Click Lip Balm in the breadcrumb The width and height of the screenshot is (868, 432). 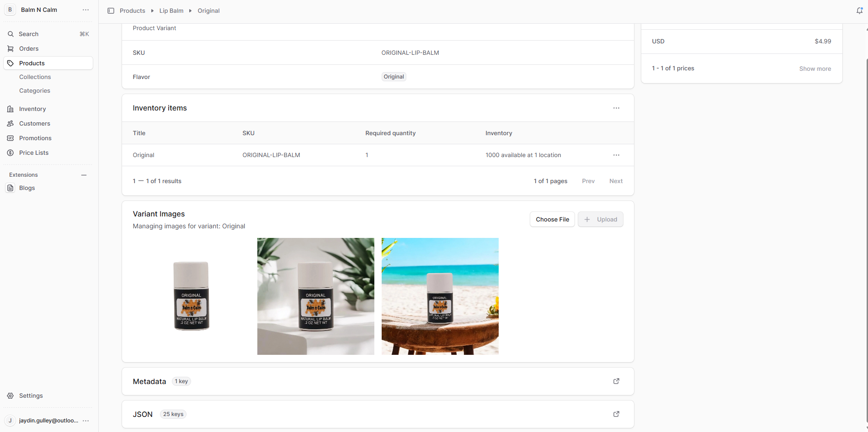click(171, 11)
